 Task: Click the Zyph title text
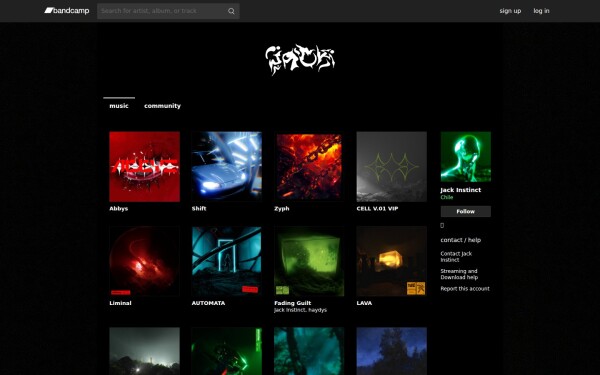pyautogui.click(x=282, y=209)
